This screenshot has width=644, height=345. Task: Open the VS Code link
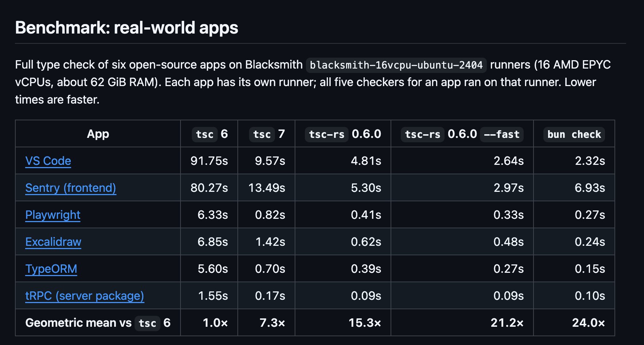click(48, 161)
